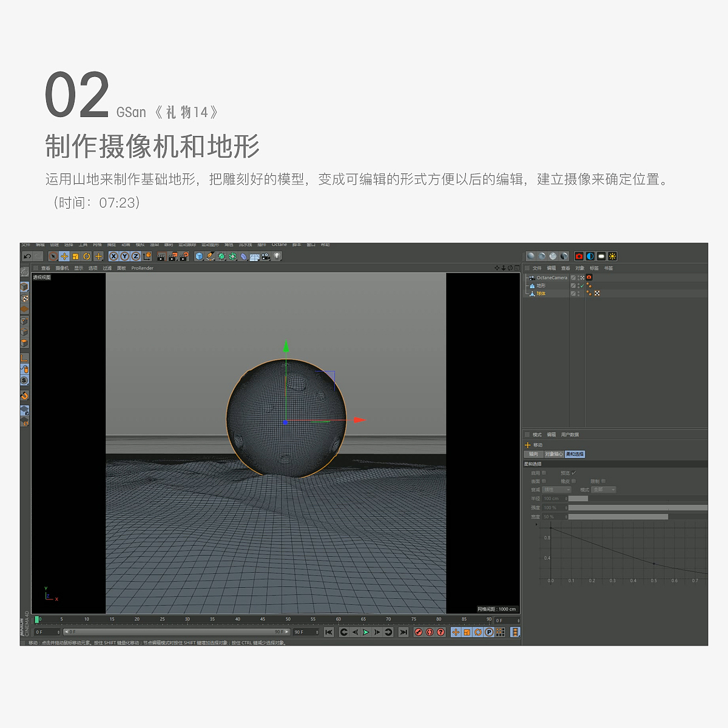
Task: Select the live selection arrow tool
Action: coord(53,257)
